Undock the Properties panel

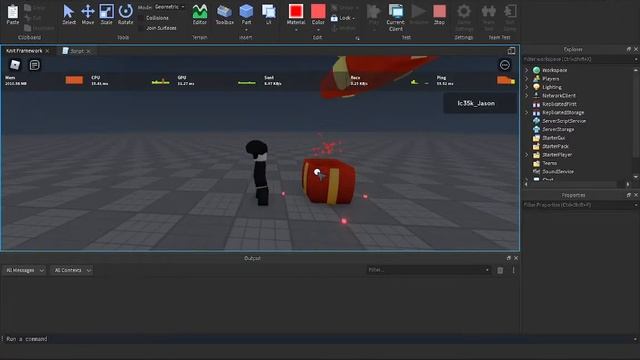[x=629, y=195]
